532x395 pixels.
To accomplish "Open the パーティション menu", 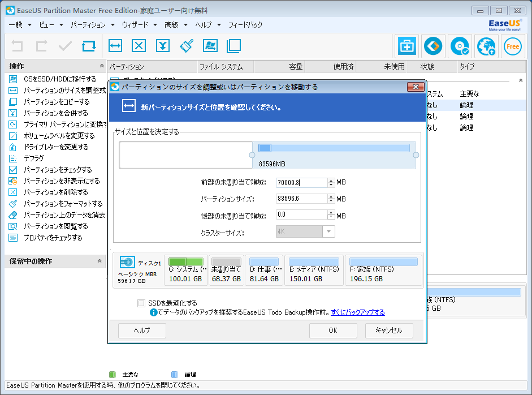I will [x=92, y=25].
